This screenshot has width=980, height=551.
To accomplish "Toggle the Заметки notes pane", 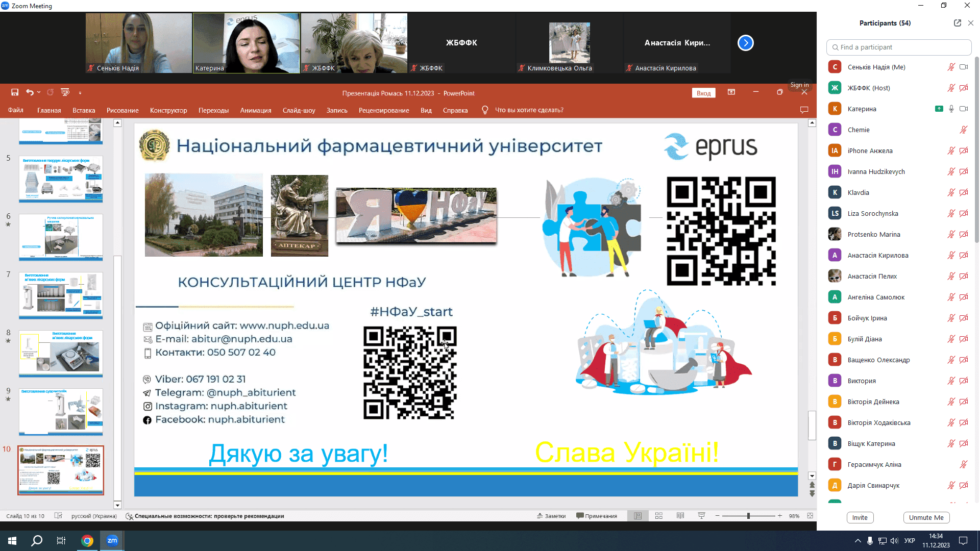I will pos(551,516).
